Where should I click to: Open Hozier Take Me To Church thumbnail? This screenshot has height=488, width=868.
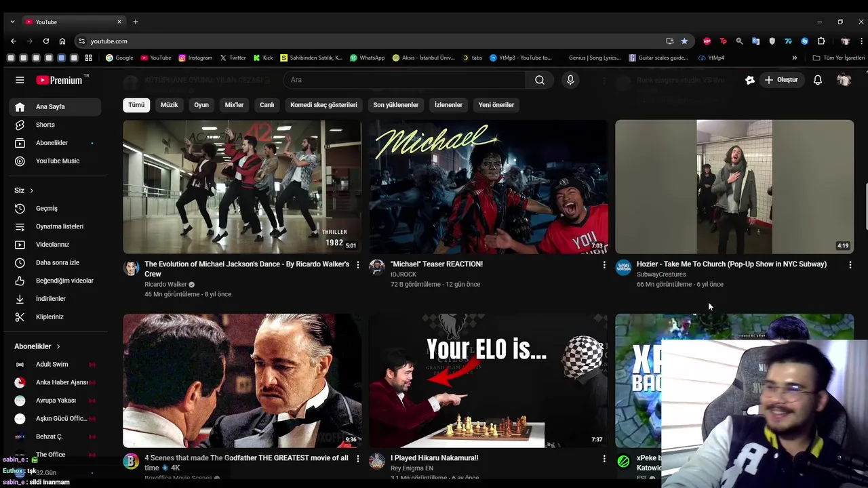point(734,186)
